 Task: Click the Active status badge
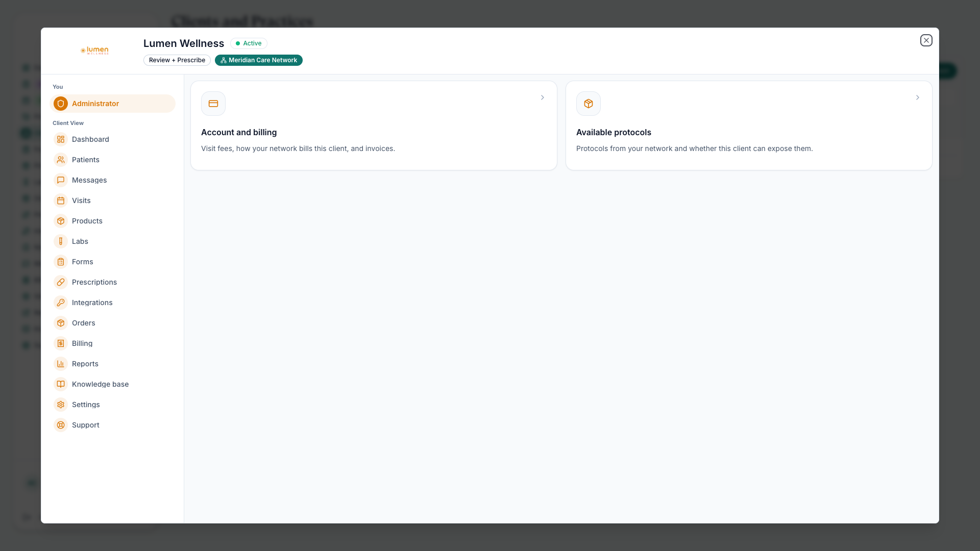point(249,43)
